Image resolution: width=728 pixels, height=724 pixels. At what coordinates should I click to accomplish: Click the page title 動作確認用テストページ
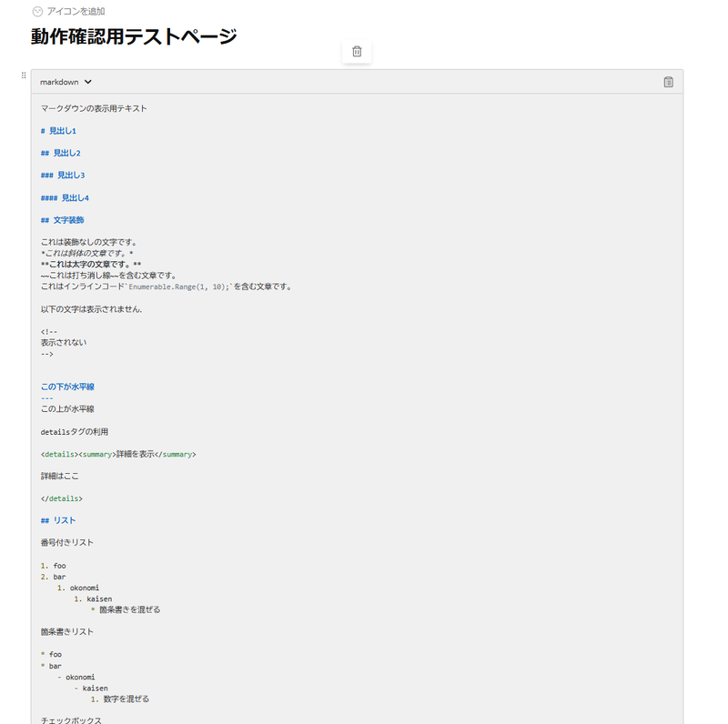[x=134, y=36]
